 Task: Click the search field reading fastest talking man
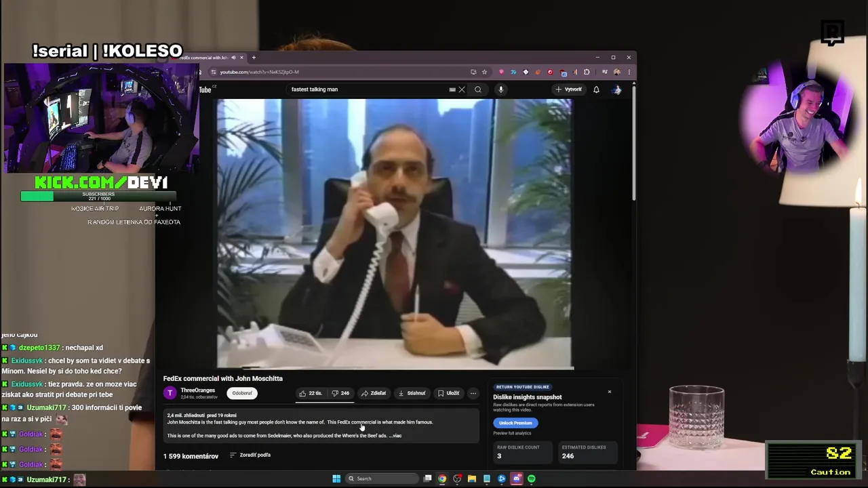(x=366, y=89)
